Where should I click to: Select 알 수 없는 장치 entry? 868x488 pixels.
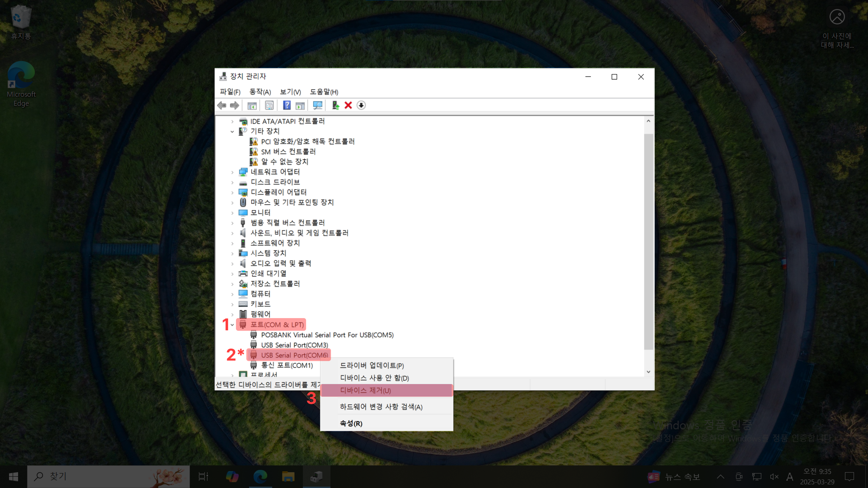coord(284,162)
